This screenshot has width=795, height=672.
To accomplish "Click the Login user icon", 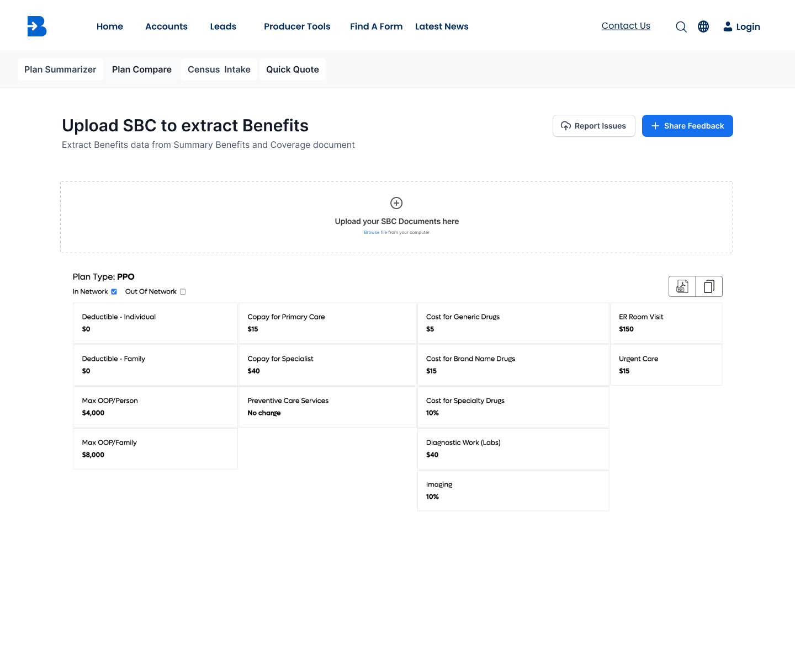I will coord(728,26).
